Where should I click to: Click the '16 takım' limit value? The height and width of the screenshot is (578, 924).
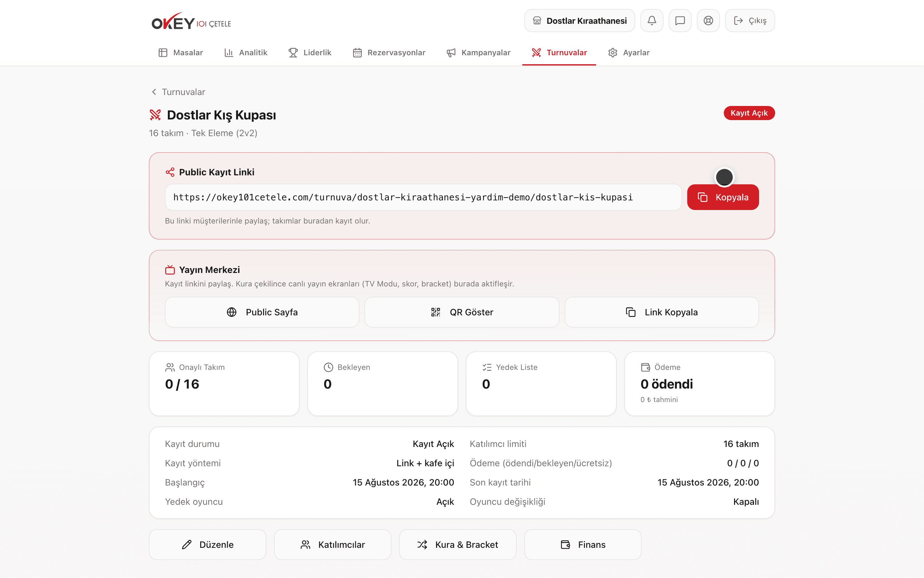[x=741, y=444]
